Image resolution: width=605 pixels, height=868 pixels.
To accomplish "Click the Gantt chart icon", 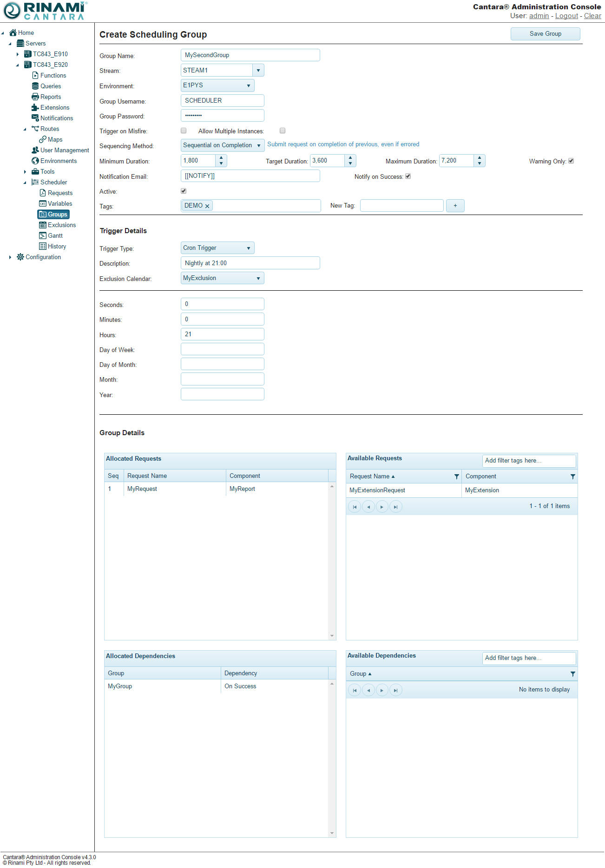I will coord(43,235).
